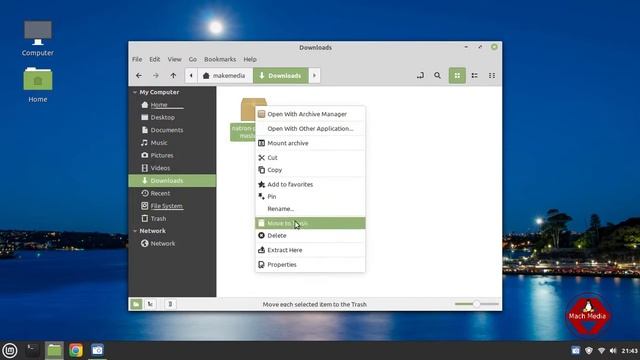Open the Linux Mint start menu

[x=10, y=350]
